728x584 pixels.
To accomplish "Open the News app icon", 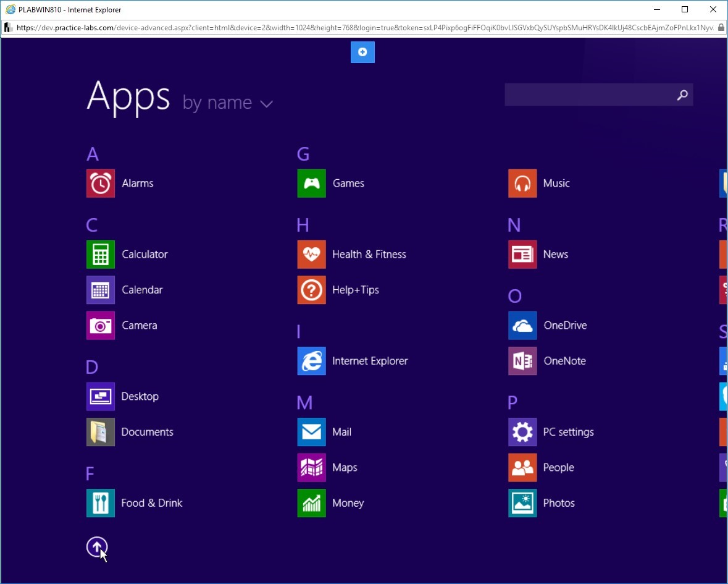I will click(x=522, y=255).
